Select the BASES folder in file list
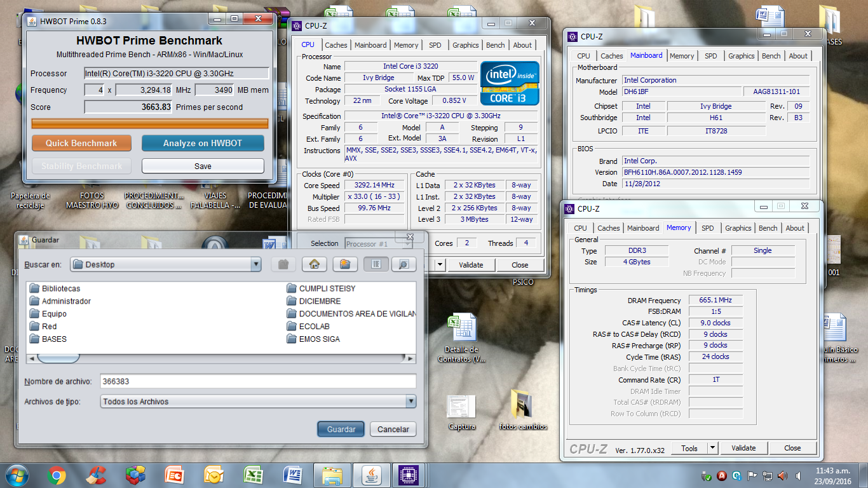This screenshot has width=868, height=488. pos(48,339)
